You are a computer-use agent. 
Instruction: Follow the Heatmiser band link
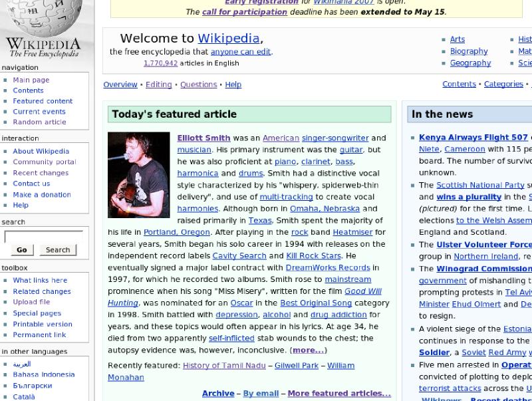[352, 232]
